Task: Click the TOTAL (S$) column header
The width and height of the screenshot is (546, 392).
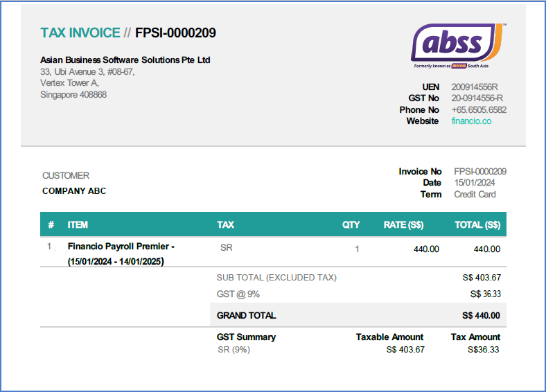Action: [478, 225]
